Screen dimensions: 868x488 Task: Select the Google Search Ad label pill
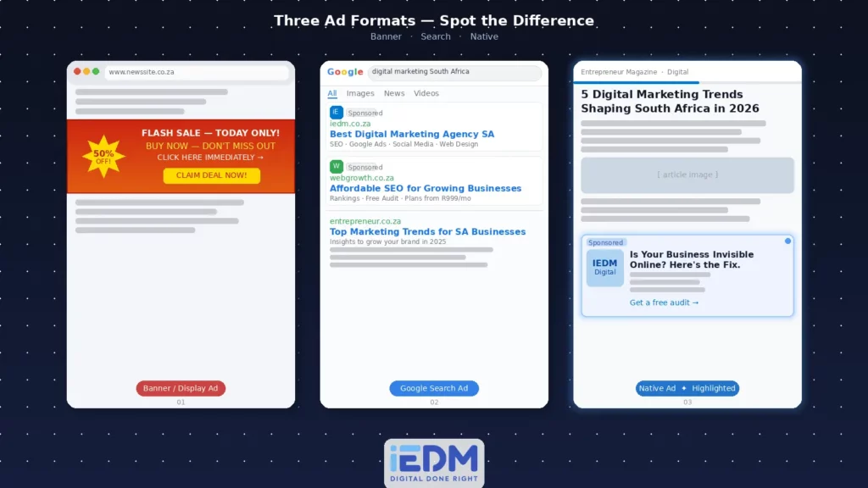434,388
